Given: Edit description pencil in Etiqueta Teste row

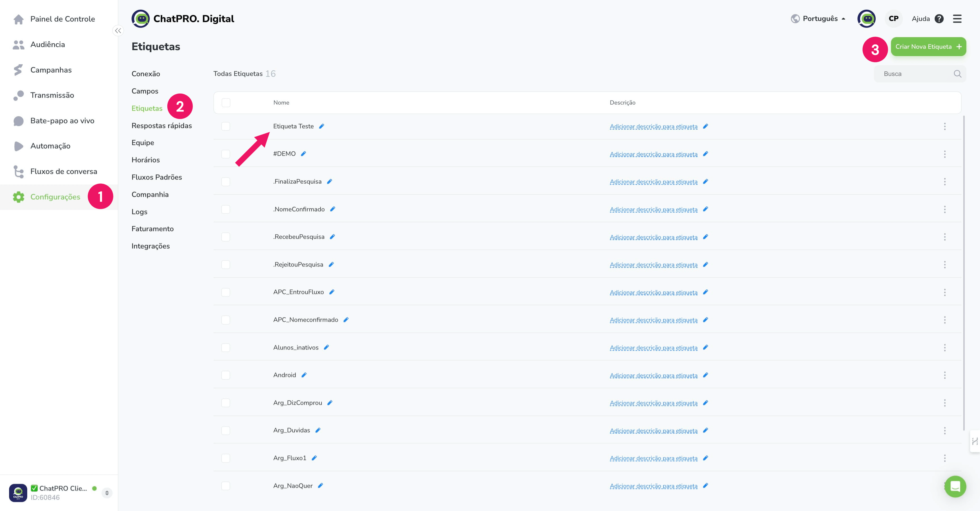Looking at the screenshot, I should click(705, 126).
